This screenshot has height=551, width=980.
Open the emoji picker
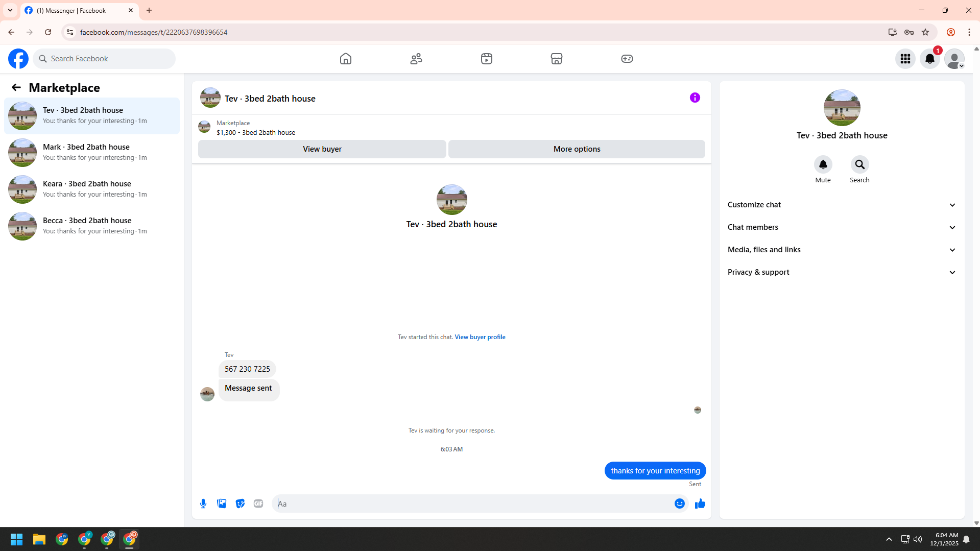click(x=680, y=504)
